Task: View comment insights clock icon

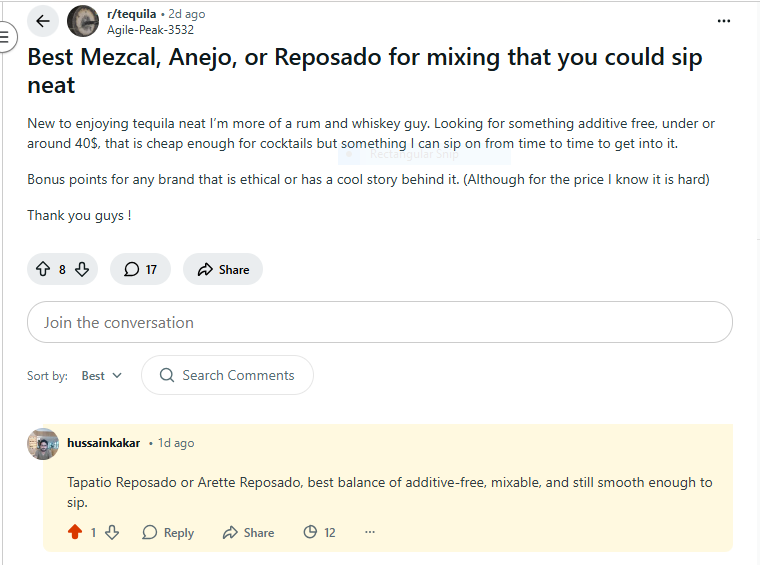Action: [x=311, y=532]
